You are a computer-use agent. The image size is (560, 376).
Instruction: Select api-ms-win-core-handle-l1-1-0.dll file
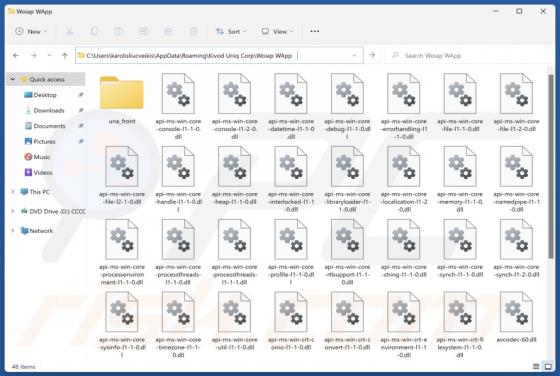click(x=178, y=179)
